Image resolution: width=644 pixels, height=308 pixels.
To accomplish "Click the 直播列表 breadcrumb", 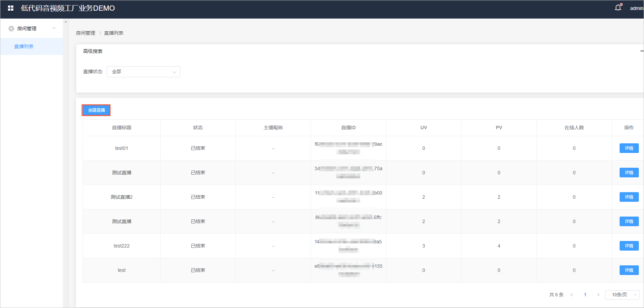I will [x=114, y=33].
